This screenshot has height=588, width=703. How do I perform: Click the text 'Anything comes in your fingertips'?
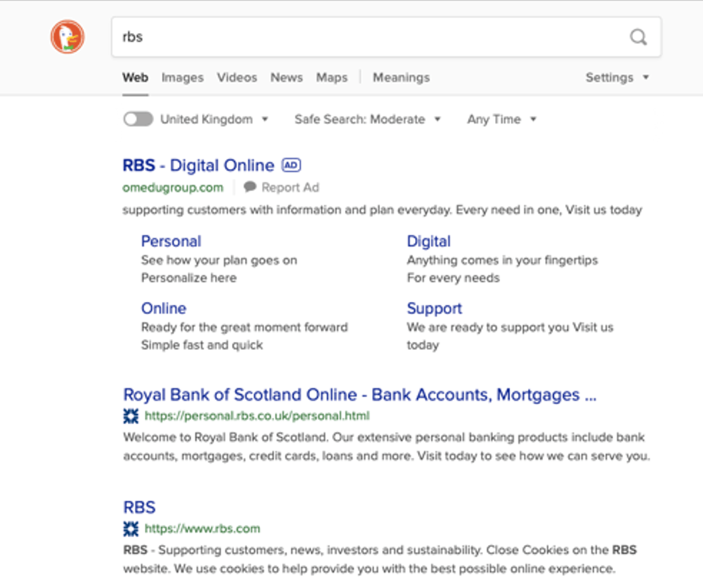pyautogui.click(x=502, y=260)
